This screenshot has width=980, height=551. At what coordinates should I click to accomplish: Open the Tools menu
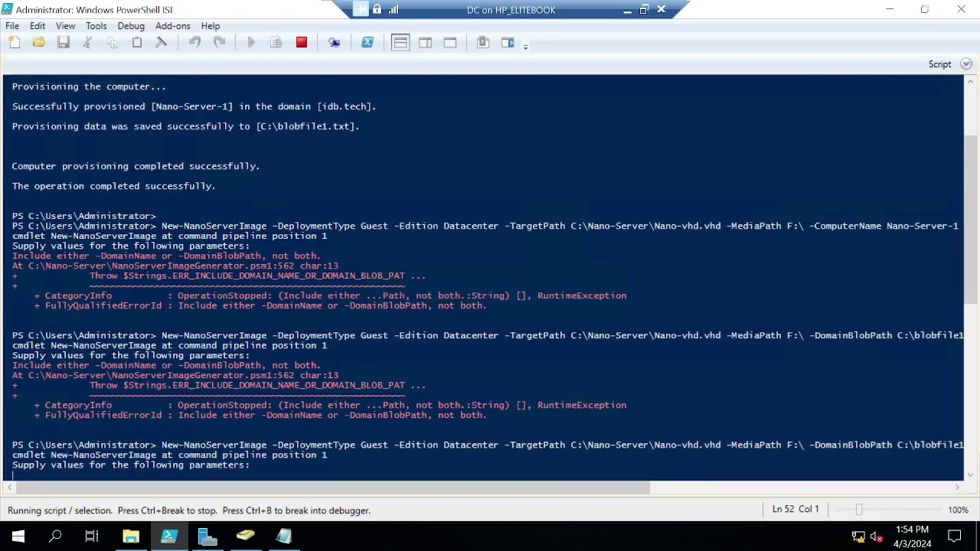pyautogui.click(x=96, y=26)
